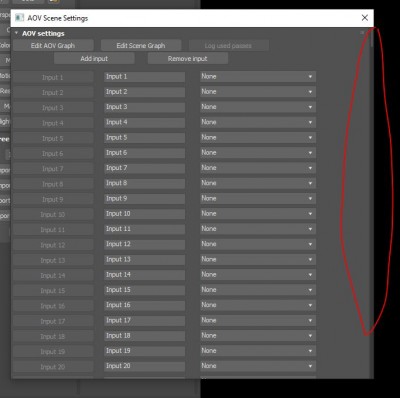Image resolution: width=400 pixels, height=398 pixels.
Task: Collapse the AOV settings rollout arrow
Action: (16, 33)
